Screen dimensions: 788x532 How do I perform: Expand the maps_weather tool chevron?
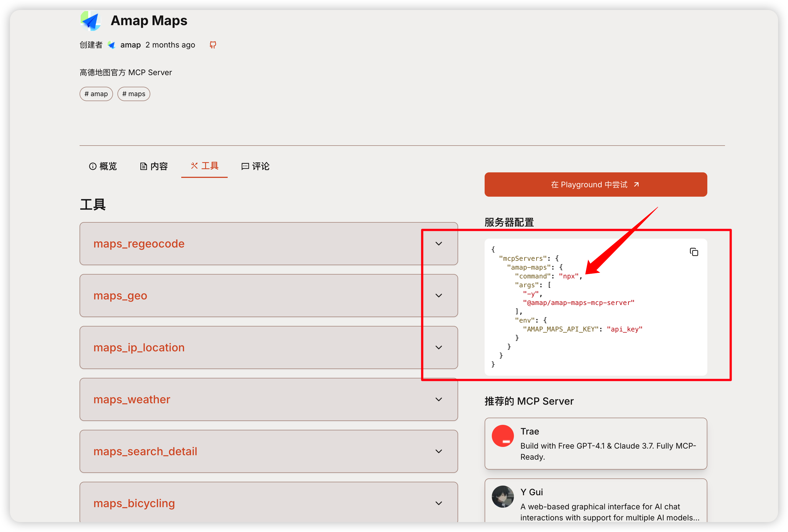click(438, 399)
